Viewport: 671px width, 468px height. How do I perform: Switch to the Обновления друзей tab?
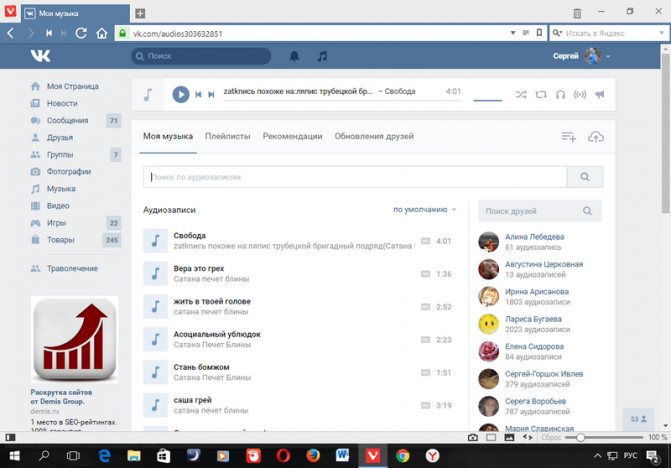(x=374, y=136)
